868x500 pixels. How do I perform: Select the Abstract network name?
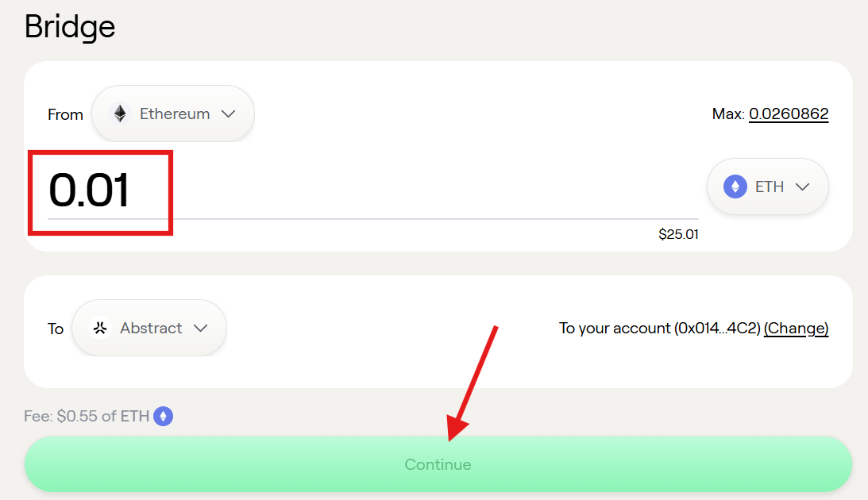point(151,329)
